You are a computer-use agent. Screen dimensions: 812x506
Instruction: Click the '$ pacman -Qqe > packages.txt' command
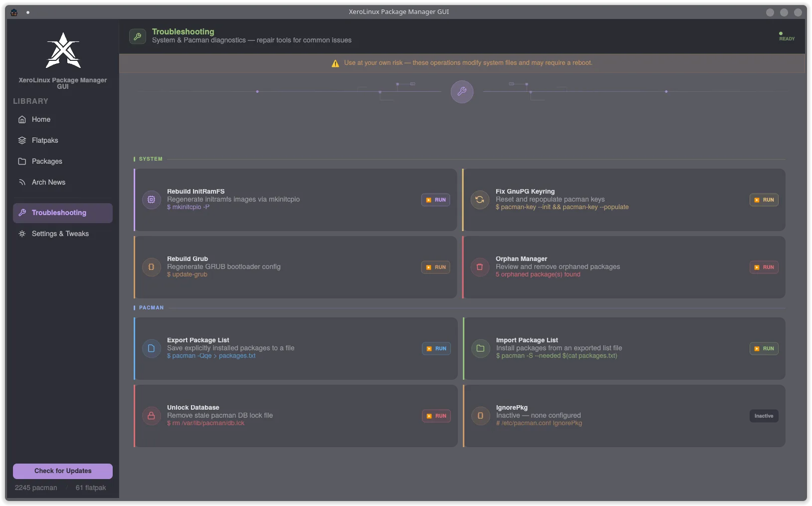pos(211,356)
